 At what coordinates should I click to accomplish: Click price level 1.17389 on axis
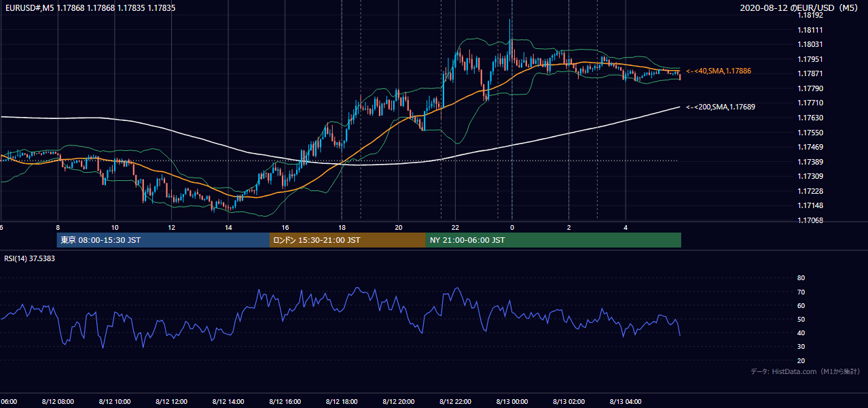coord(810,162)
